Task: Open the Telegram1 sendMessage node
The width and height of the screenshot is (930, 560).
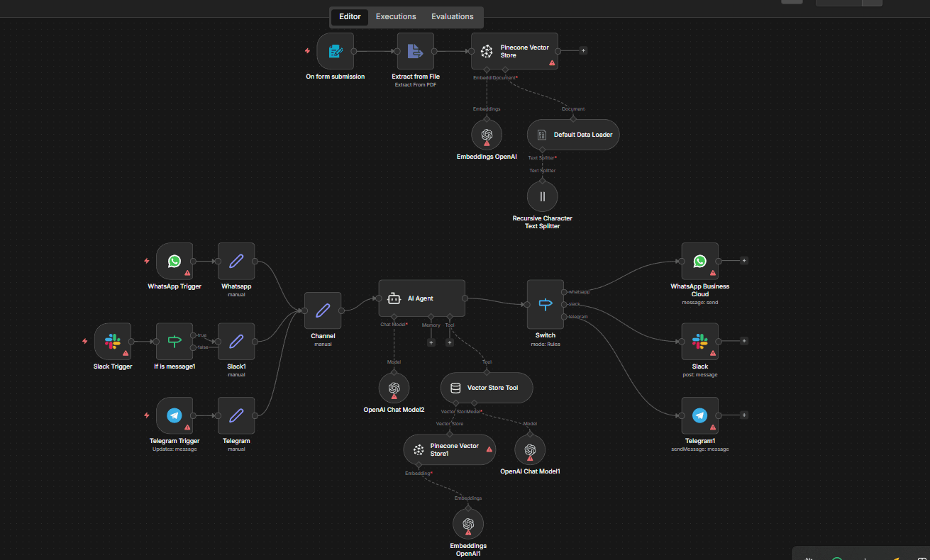Action: pyautogui.click(x=700, y=415)
